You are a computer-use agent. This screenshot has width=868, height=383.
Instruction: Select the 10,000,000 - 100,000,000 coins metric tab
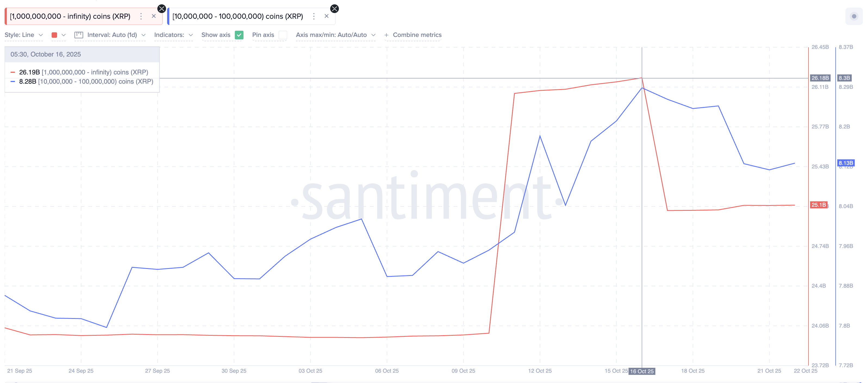point(238,16)
